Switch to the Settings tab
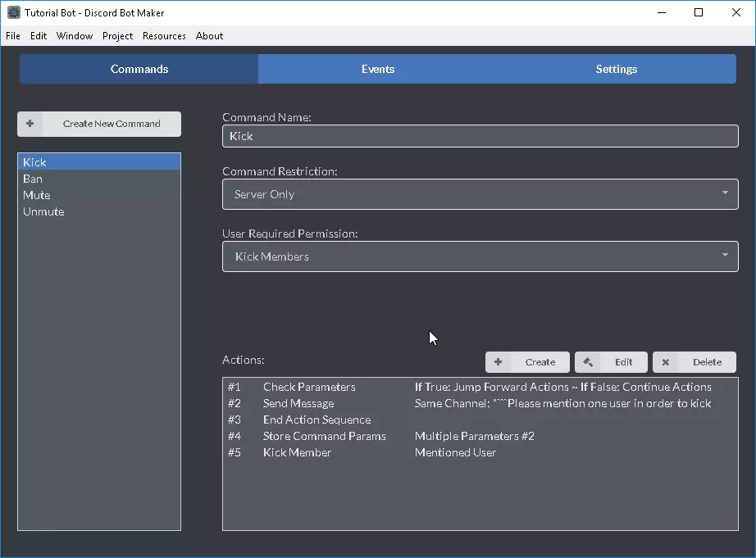756x558 pixels. [x=617, y=69]
